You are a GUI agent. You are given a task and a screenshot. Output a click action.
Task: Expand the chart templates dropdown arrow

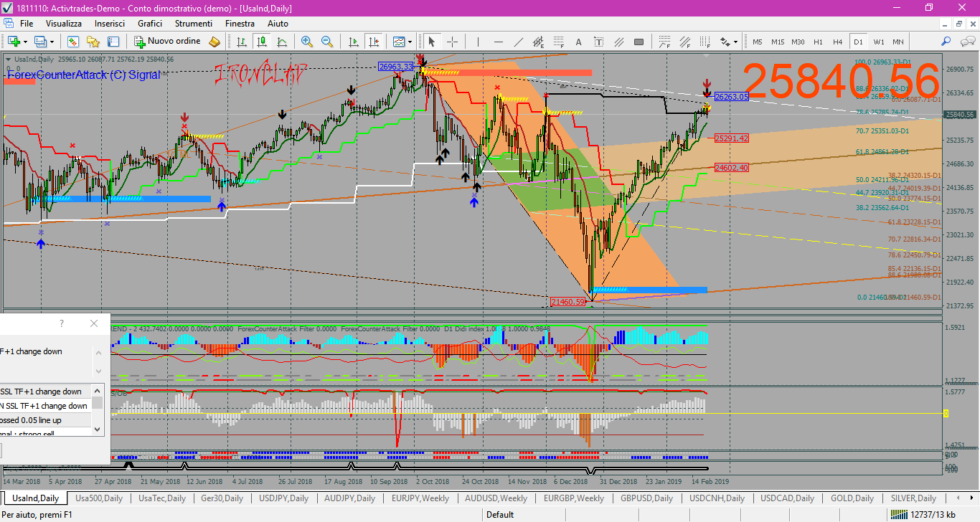point(410,42)
